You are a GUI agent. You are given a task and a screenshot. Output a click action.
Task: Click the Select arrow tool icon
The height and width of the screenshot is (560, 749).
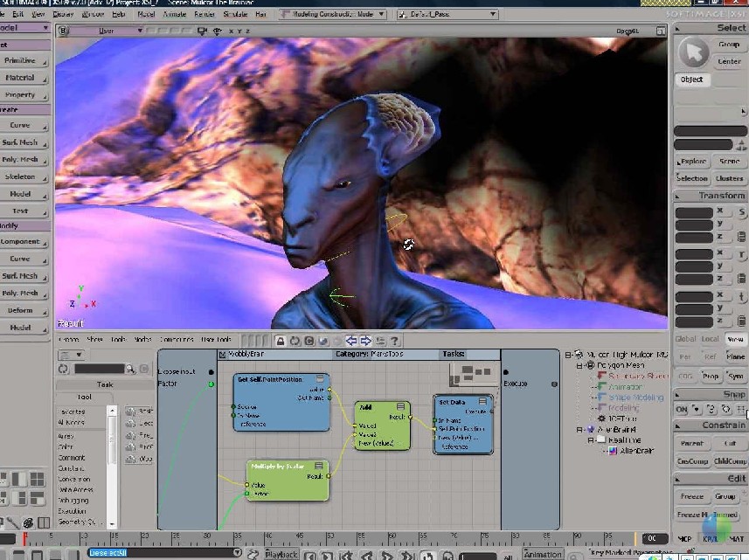[693, 52]
